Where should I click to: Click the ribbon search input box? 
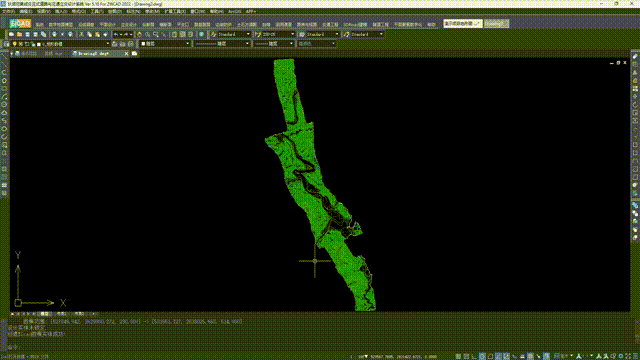463,24
